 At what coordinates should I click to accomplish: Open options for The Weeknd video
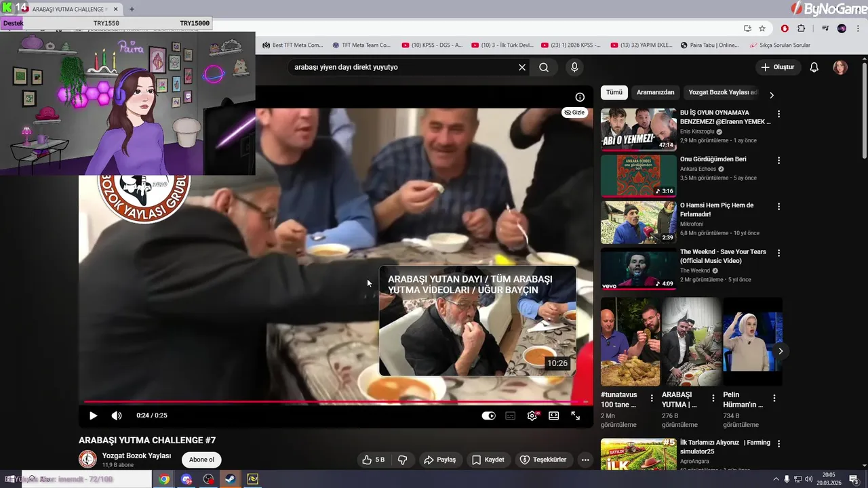(778, 253)
